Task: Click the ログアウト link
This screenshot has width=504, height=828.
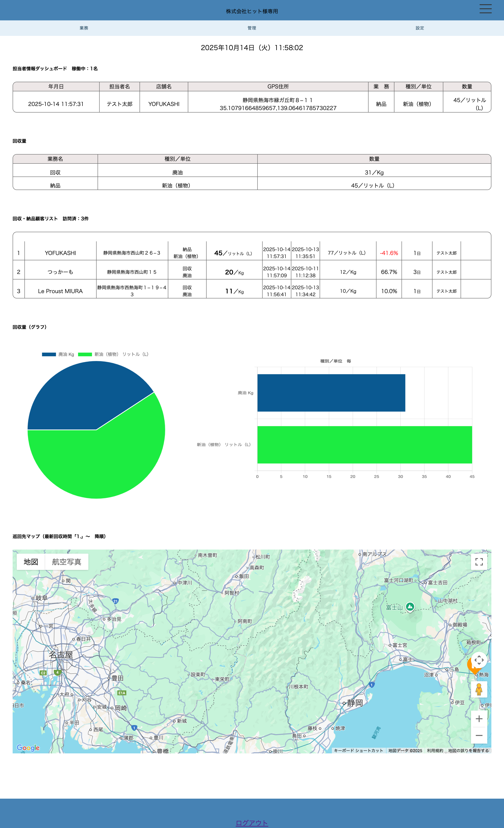Action: 252,823
